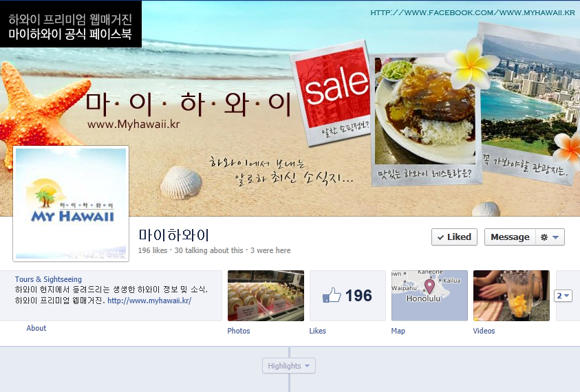Open the Likes tab label
580x392 pixels.
(x=318, y=331)
